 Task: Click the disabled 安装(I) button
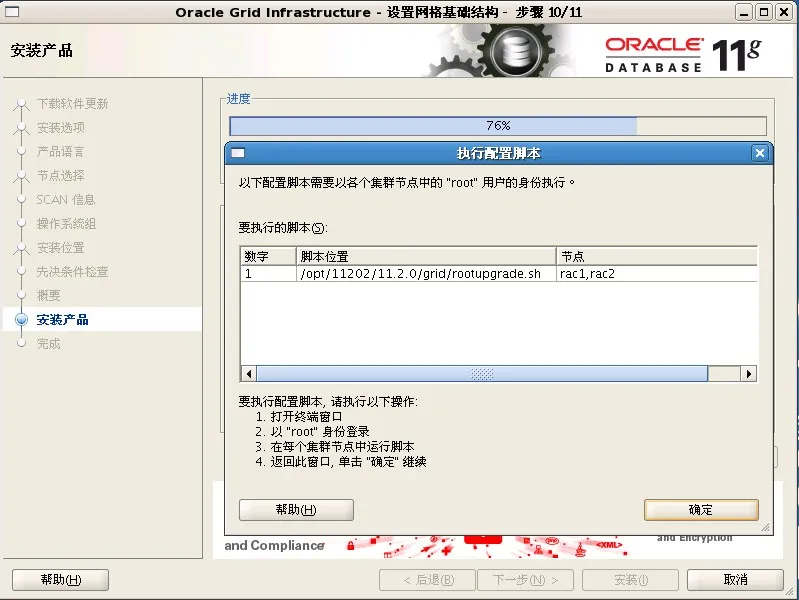(630, 580)
